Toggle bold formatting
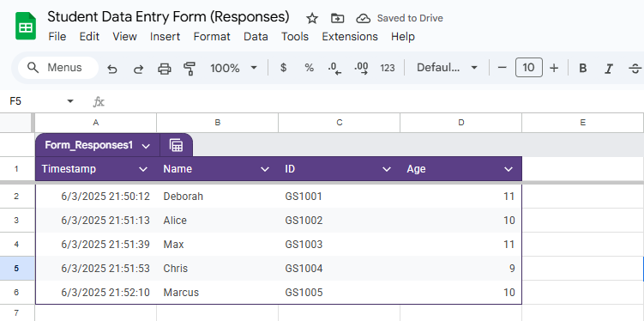Image resolution: width=644 pixels, height=321 pixels. tap(582, 68)
